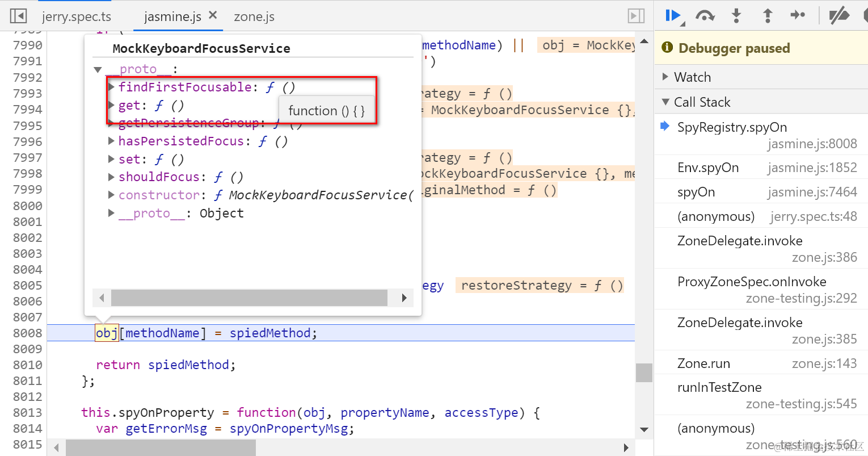Click spiedMethod on line 8008
The image size is (868, 456).
(x=270, y=333)
